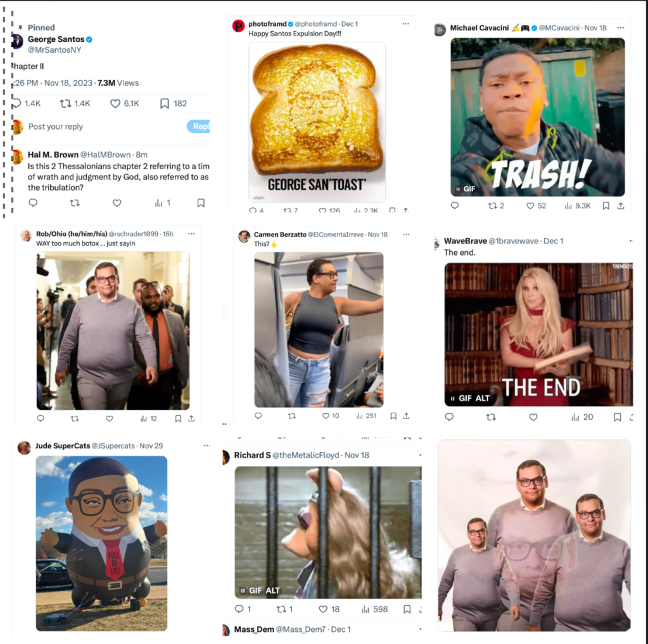This screenshot has width=648, height=644.
Task: Pause the TRASH GIF playback
Action: [458, 189]
